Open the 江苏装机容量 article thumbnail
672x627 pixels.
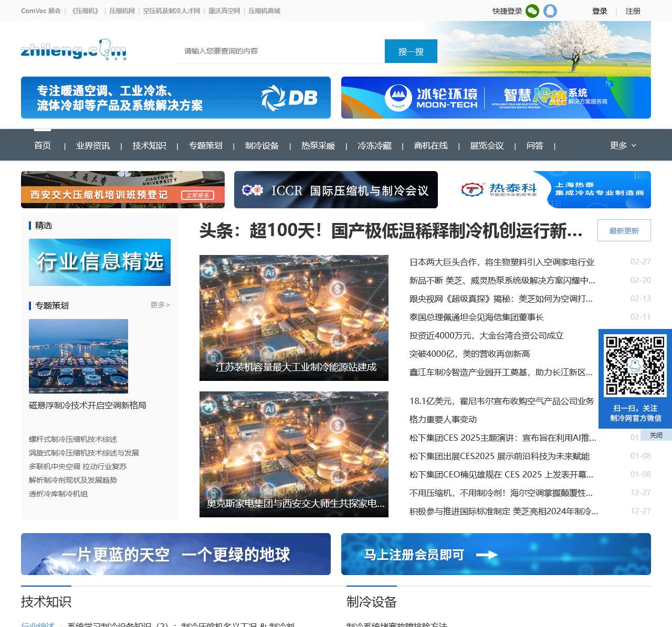coord(294,317)
